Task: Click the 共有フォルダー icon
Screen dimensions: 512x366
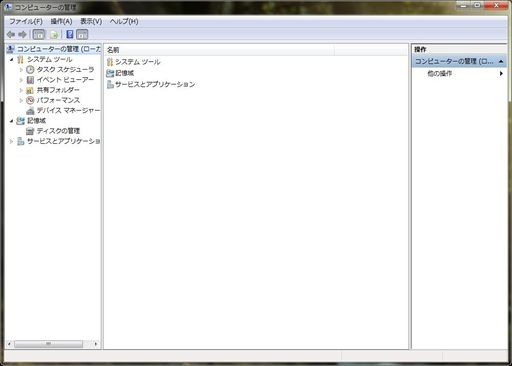Action: pyautogui.click(x=30, y=90)
